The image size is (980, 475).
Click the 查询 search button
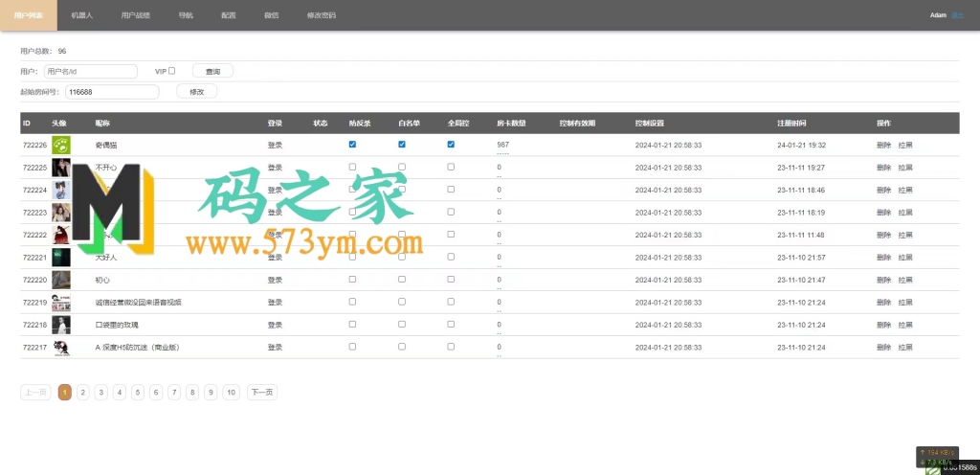(x=212, y=71)
